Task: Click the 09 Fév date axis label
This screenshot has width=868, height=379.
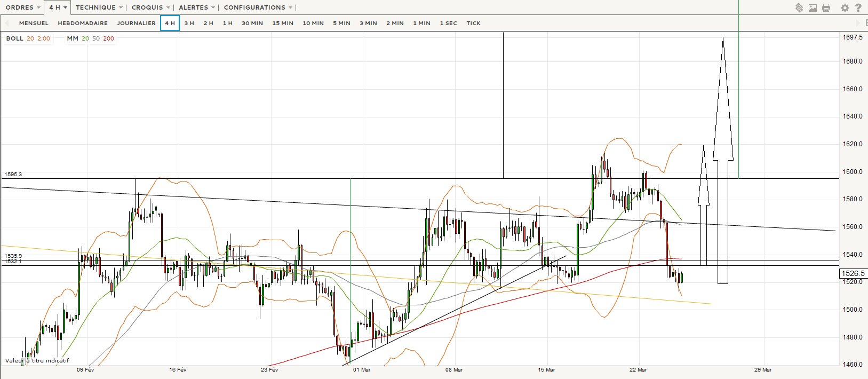Action: 85,369
